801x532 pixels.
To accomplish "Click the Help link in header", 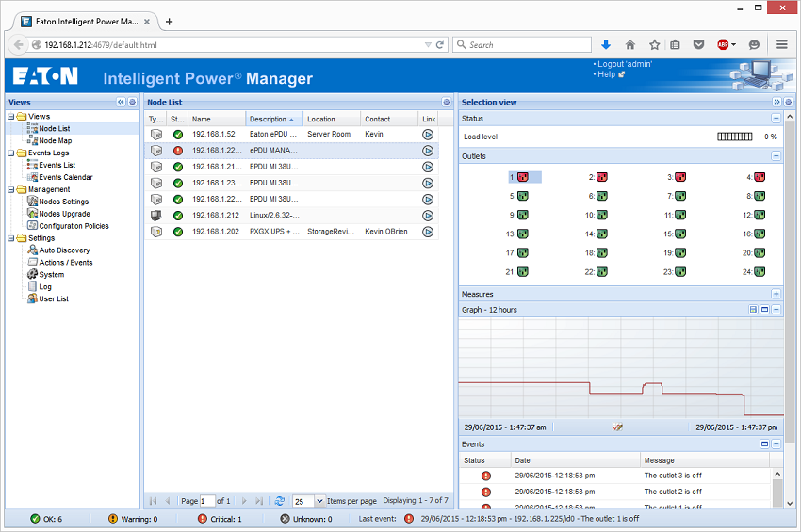I will [606, 74].
